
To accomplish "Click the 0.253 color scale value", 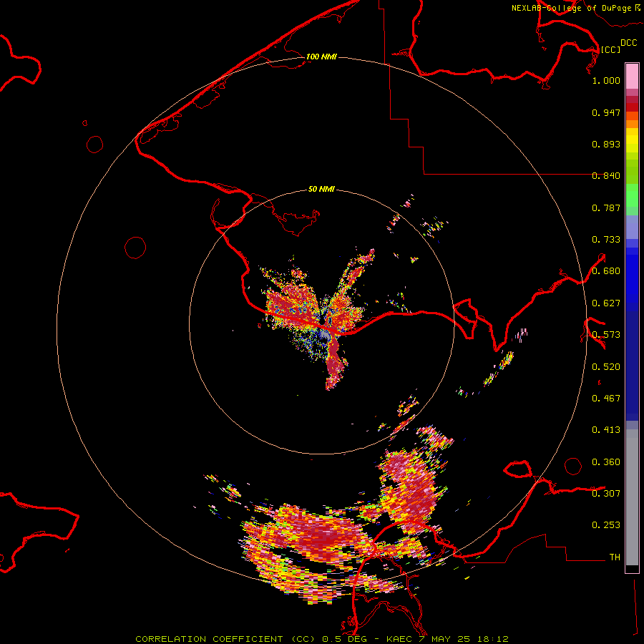I will (x=606, y=525).
